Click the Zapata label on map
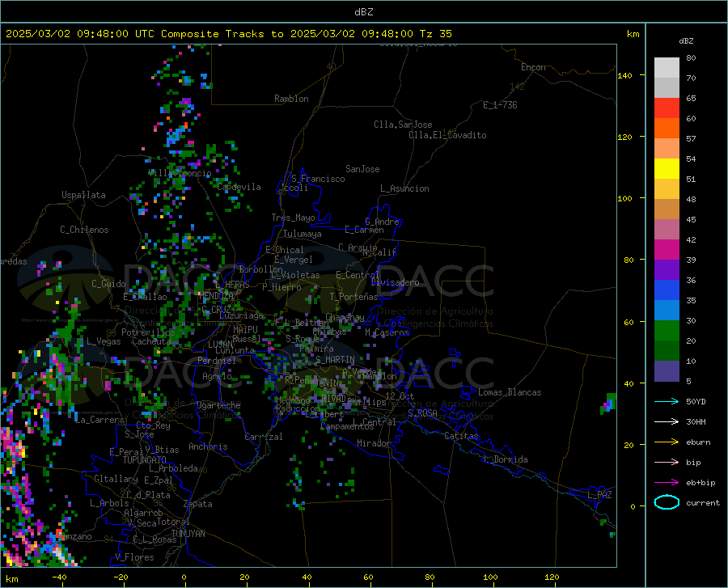Image resolution: width=728 pixels, height=588 pixels. [198, 504]
